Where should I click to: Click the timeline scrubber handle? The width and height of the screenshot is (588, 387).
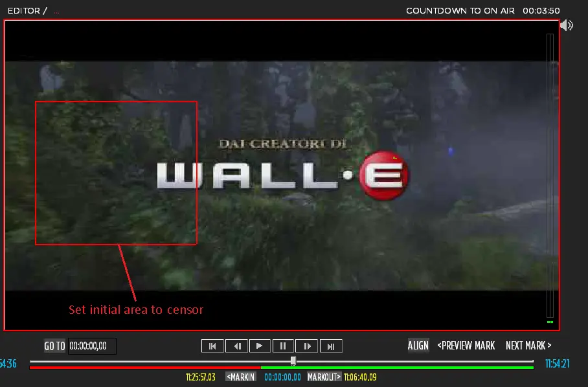tap(293, 360)
